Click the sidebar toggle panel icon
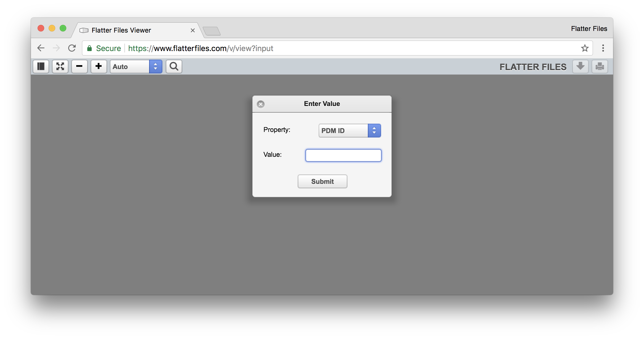The width and height of the screenshot is (644, 339). 41,67
